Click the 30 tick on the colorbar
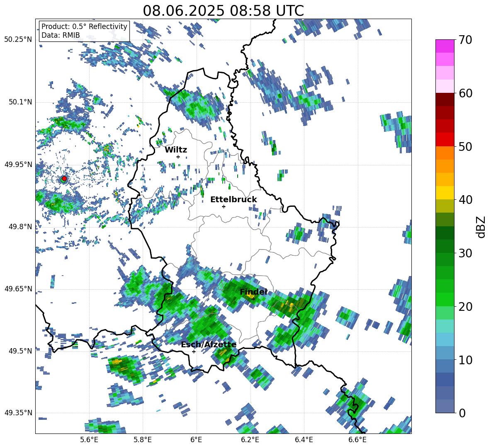The height and width of the screenshot is (448, 491). tap(465, 253)
